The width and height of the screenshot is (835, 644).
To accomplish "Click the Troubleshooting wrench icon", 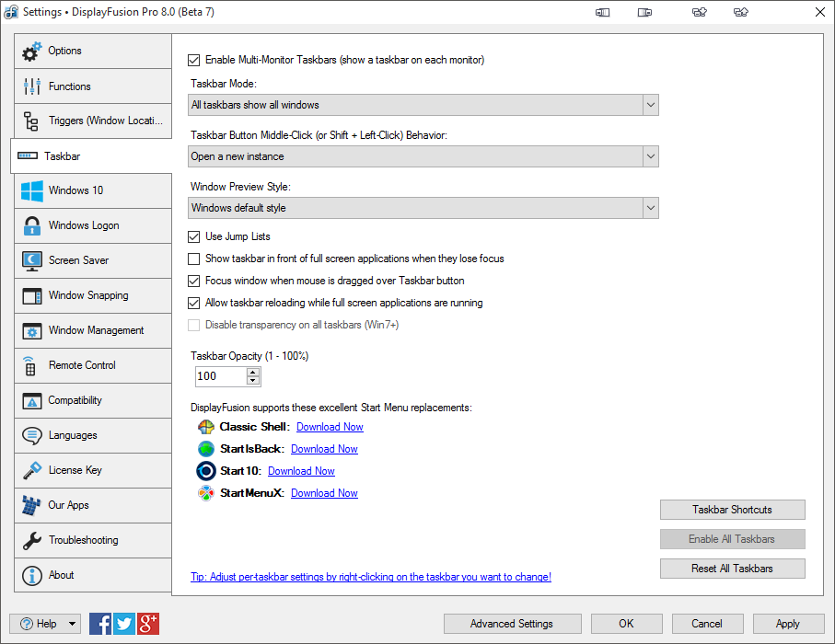I will [x=32, y=540].
